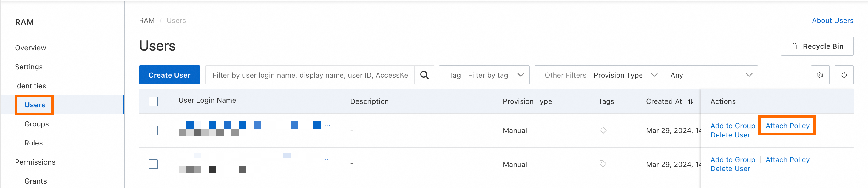Open the Recycle Bin
This screenshot has width=868, height=188.
click(x=817, y=46)
